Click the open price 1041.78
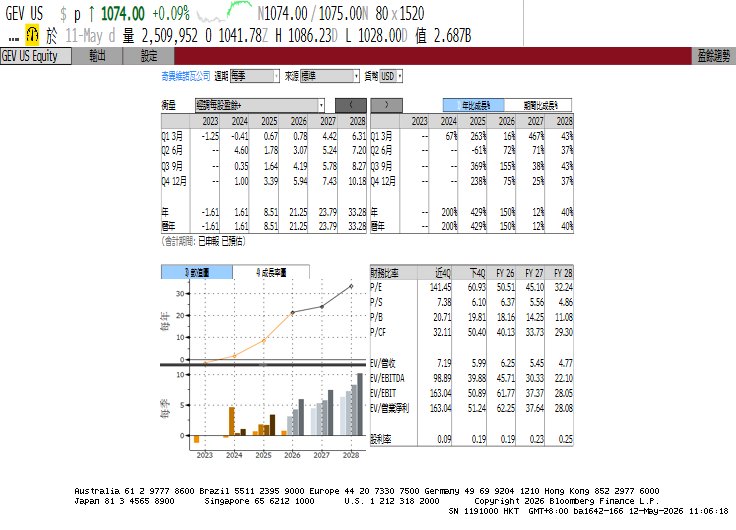The height and width of the screenshot is (530, 736). click(x=239, y=36)
